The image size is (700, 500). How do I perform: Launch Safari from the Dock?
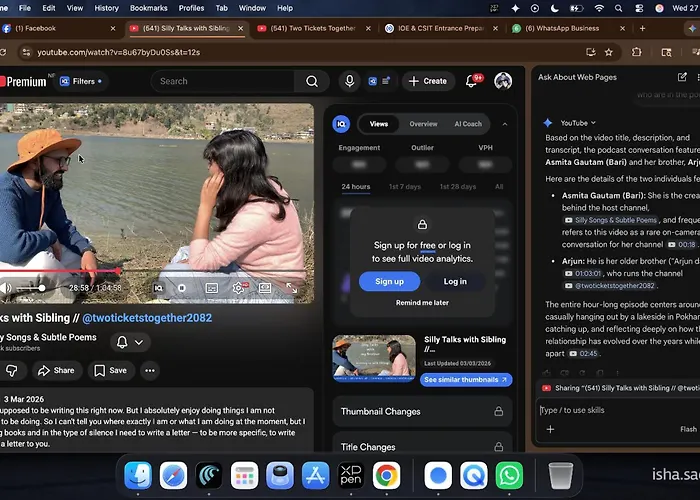click(x=173, y=475)
